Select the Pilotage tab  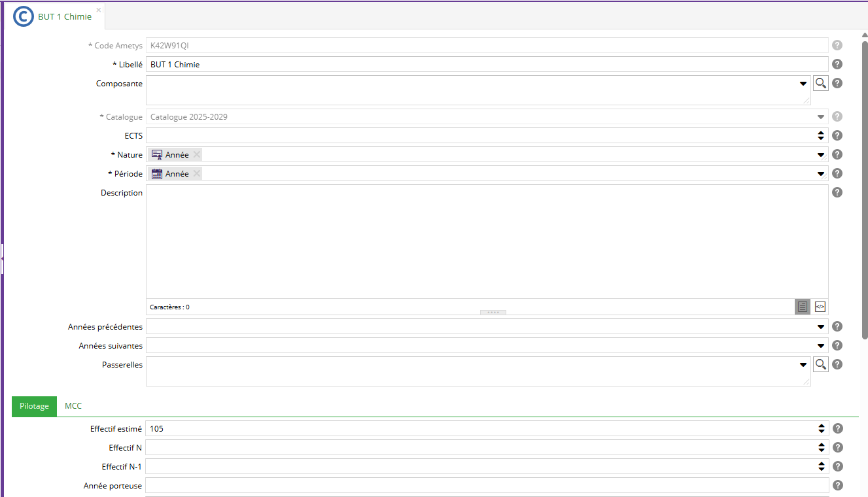point(34,406)
